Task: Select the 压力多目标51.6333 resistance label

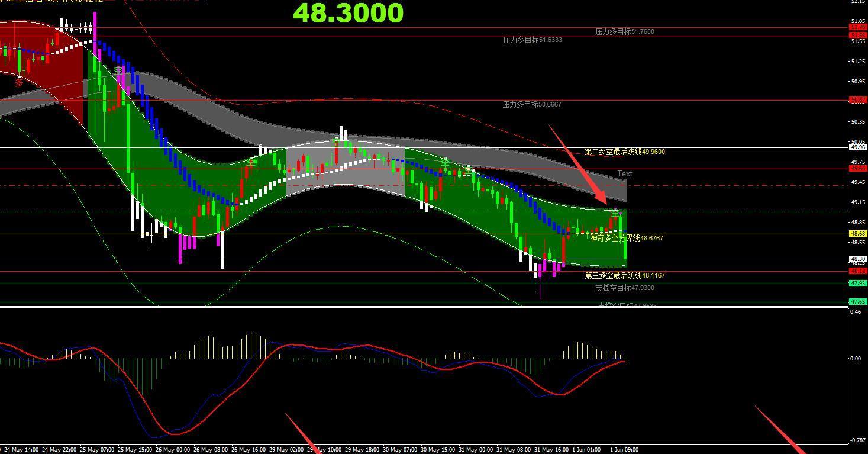Action: click(x=533, y=40)
